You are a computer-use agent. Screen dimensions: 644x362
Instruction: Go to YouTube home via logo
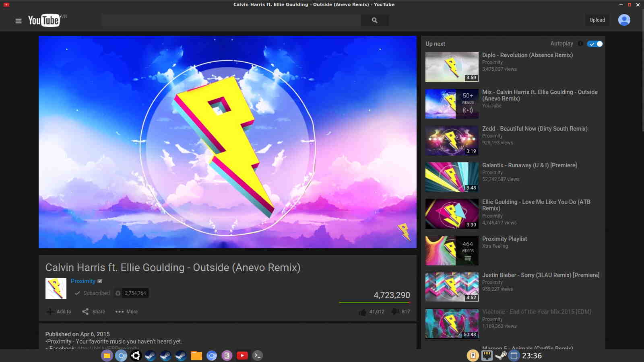coord(44,20)
